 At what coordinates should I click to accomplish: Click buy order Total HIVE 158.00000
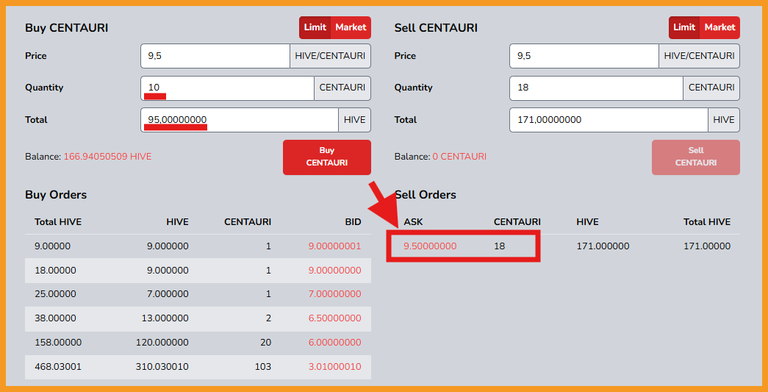[58, 343]
